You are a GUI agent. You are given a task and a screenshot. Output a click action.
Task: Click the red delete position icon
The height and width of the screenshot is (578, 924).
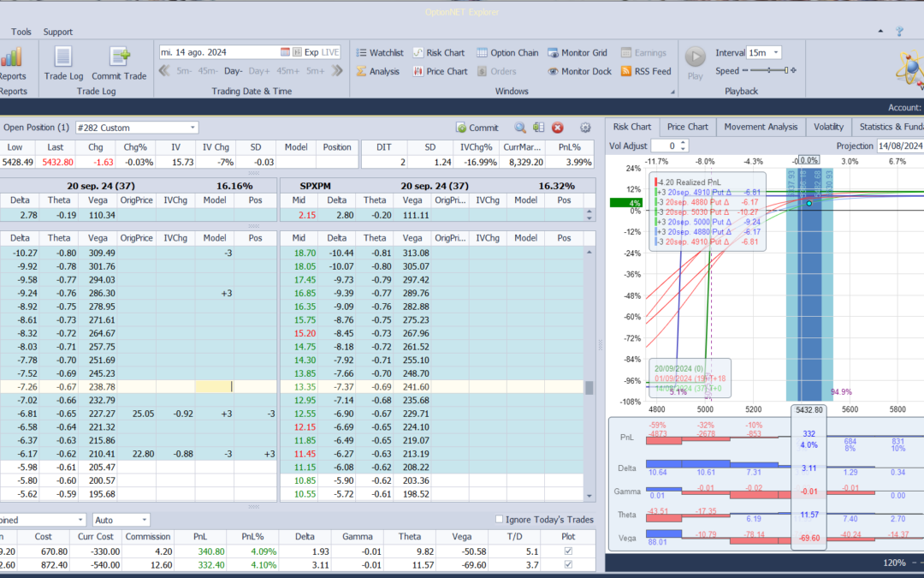point(558,128)
